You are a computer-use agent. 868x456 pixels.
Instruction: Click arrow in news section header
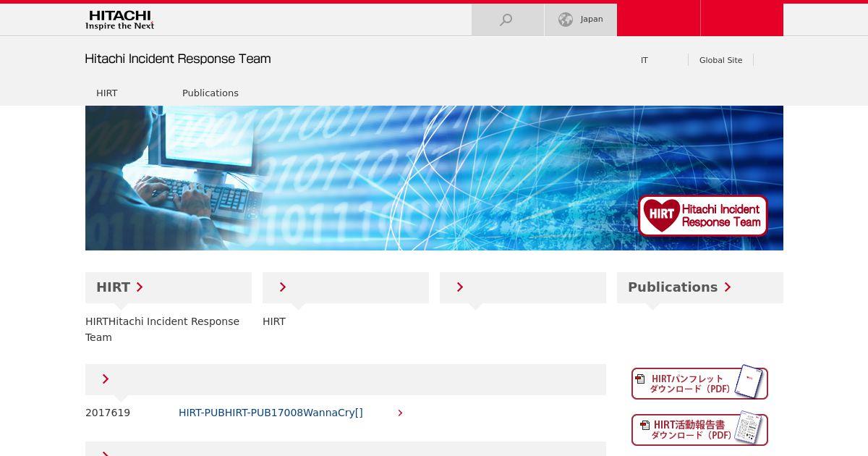[x=106, y=379]
